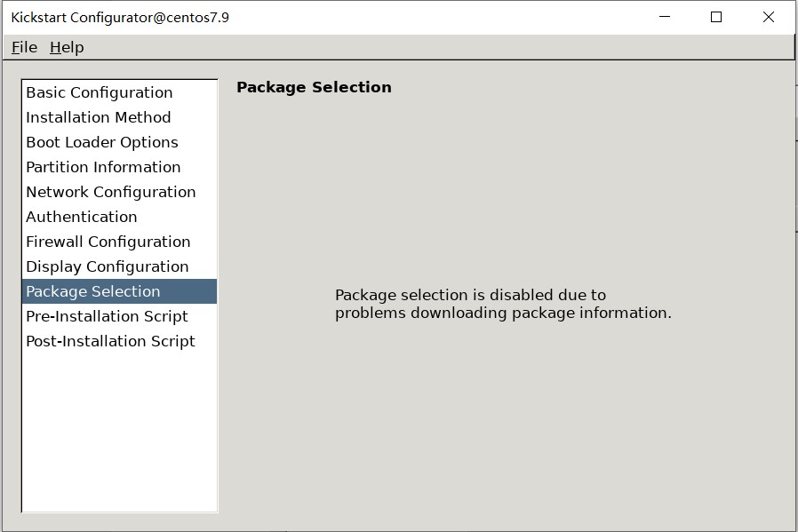Viewport: 798px width, 532px height.
Task: Open the Help menu
Action: click(67, 47)
